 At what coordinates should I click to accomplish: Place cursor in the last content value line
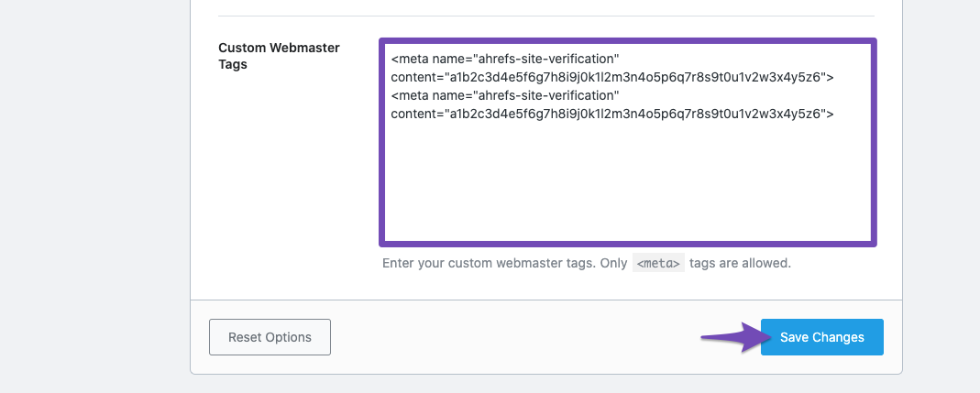[x=612, y=114]
